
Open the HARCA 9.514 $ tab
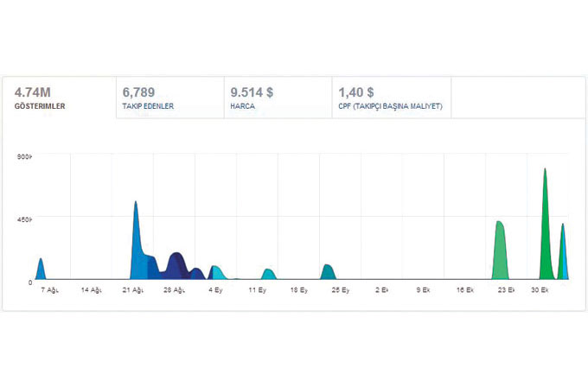coord(278,98)
